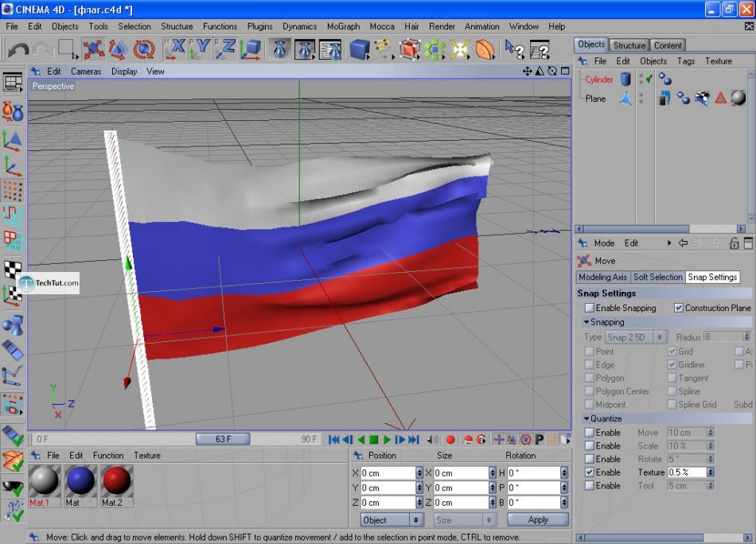
Task: Click the Cylinder object icon in Objects panel
Action: (x=625, y=79)
